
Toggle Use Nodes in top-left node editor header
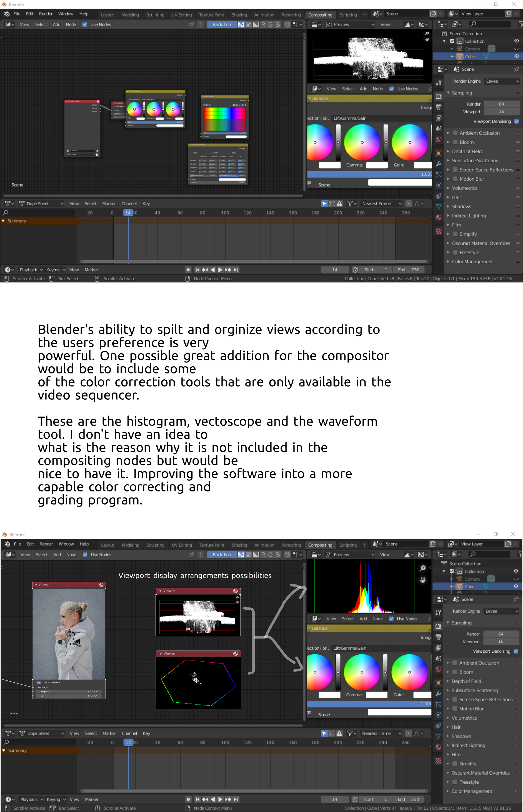84,24
